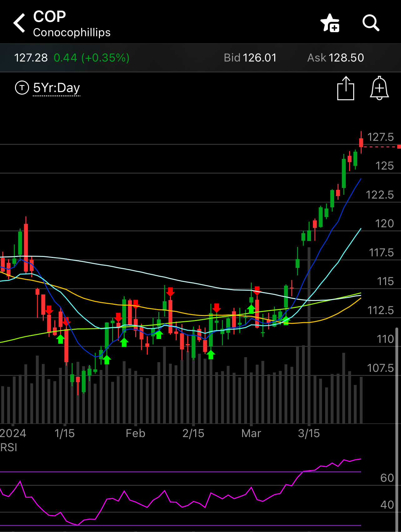The width and height of the screenshot is (401, 532).
Task: Open the 5Yr:Day timeframe selector
Action: click(x=57, y=88)
